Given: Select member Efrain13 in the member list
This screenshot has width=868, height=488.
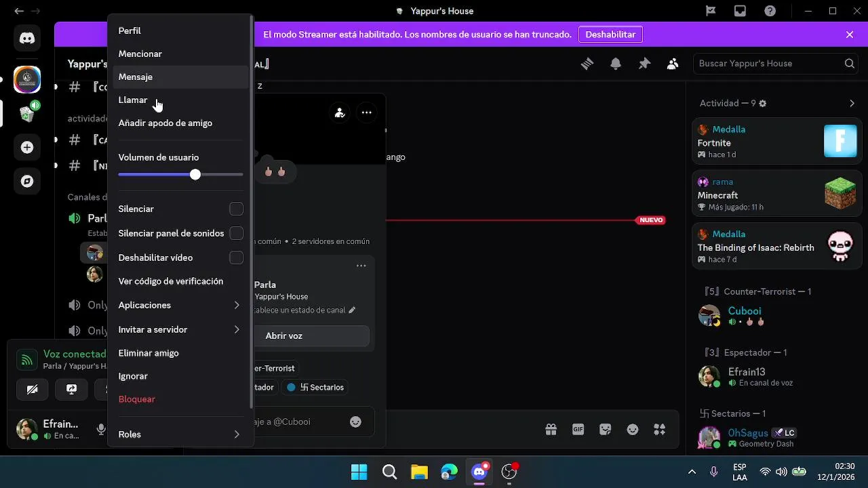Looking at the screenshot, I should click(776, 376).
